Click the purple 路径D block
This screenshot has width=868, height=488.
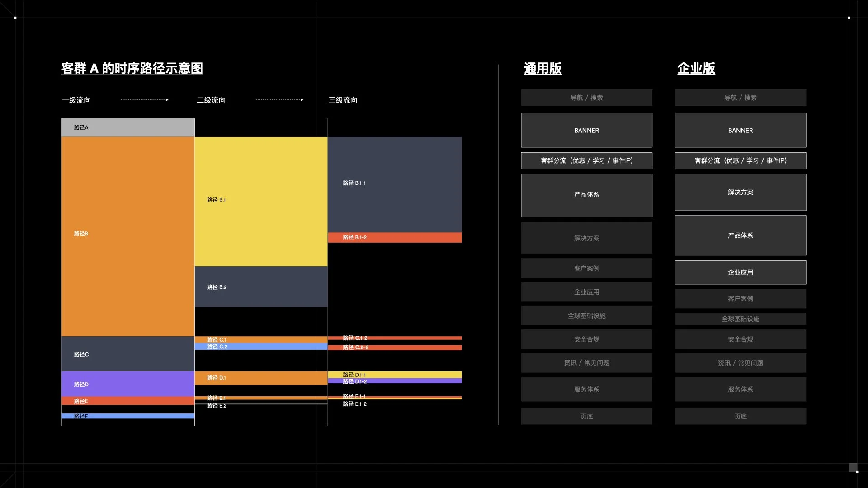point(127,384)
